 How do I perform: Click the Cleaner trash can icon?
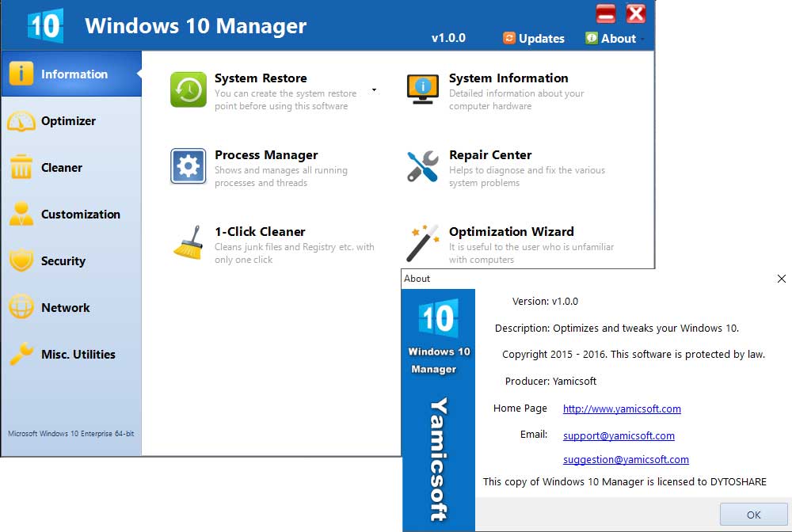pyautogui.click(x=21, y=167)
